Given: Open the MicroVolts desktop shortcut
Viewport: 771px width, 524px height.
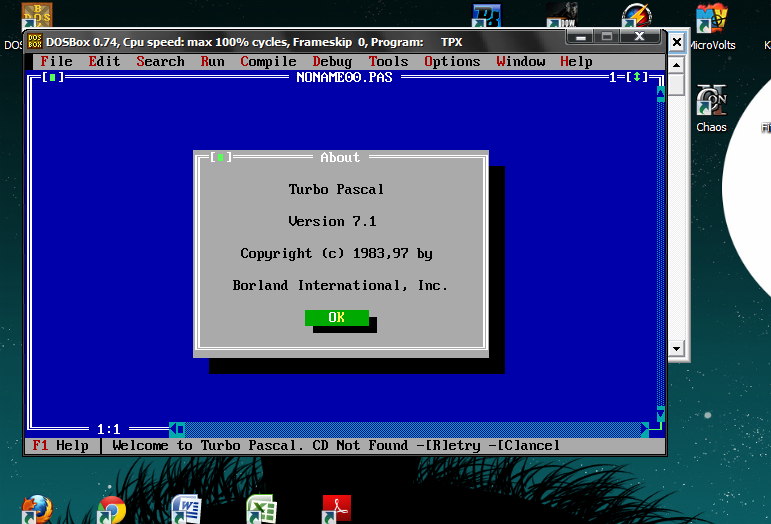Looking at the screenshot, I should coord(711,26).
